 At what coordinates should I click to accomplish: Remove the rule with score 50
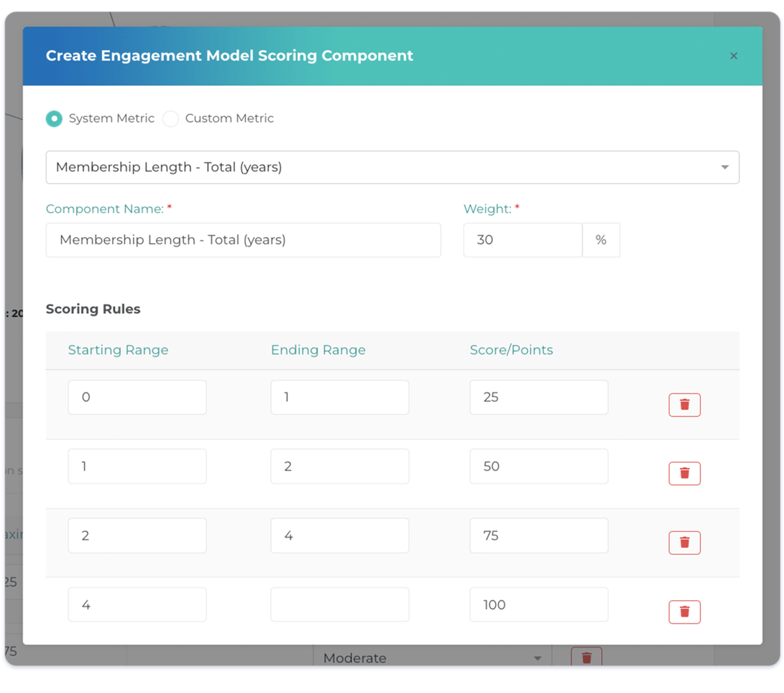684,473
